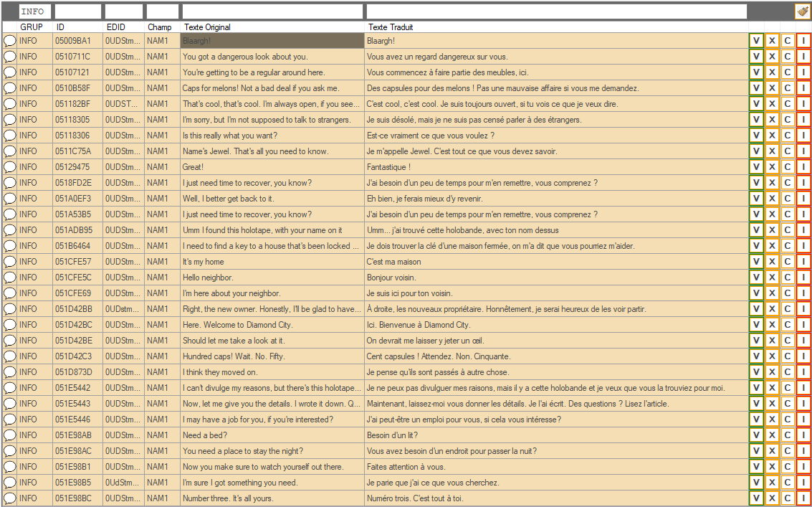
Task: Click the green V button on the Blaargh! row
Action: point(756,41)
